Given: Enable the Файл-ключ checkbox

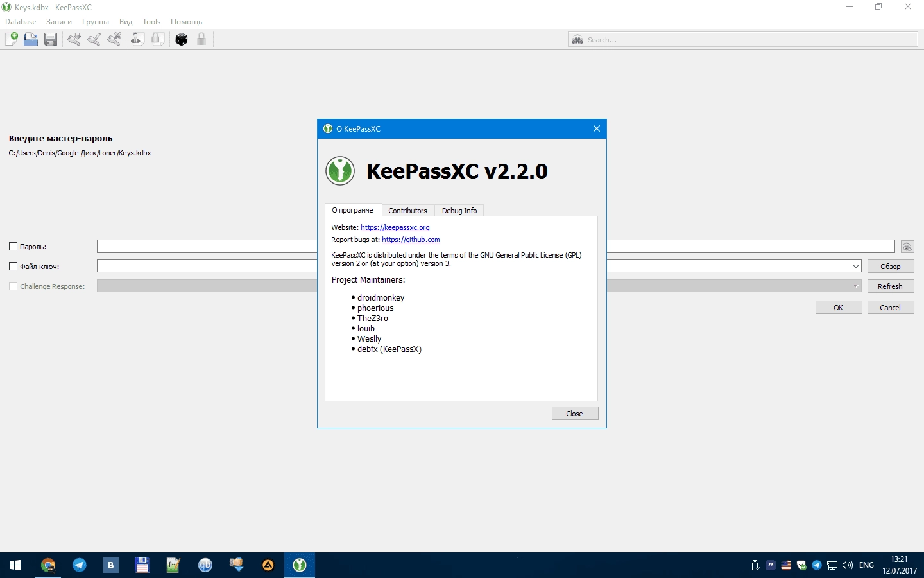Looking at the screenshot, I should pos(13,267).
